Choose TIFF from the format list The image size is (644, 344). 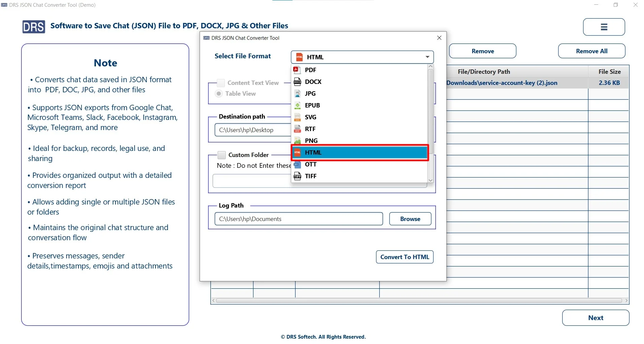click(x=360, y=176)
